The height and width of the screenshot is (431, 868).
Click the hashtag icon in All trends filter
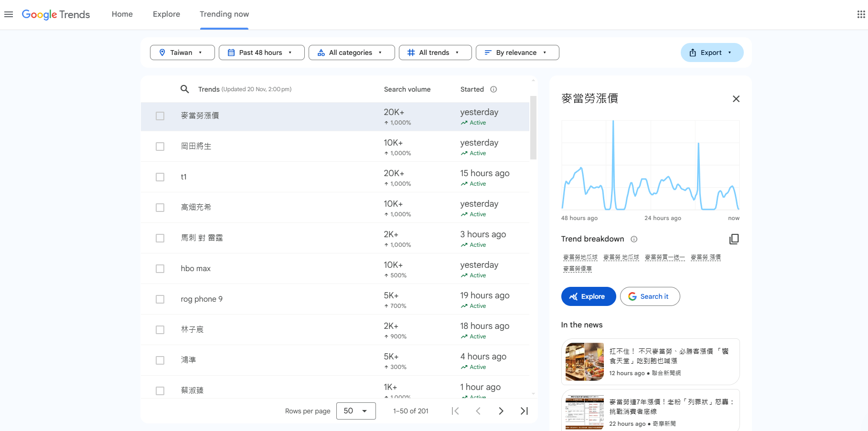tap(411, 53)
